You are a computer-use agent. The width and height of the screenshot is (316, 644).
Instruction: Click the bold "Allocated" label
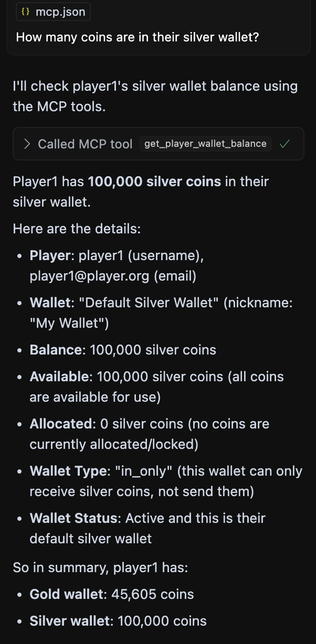click(61, 424)
